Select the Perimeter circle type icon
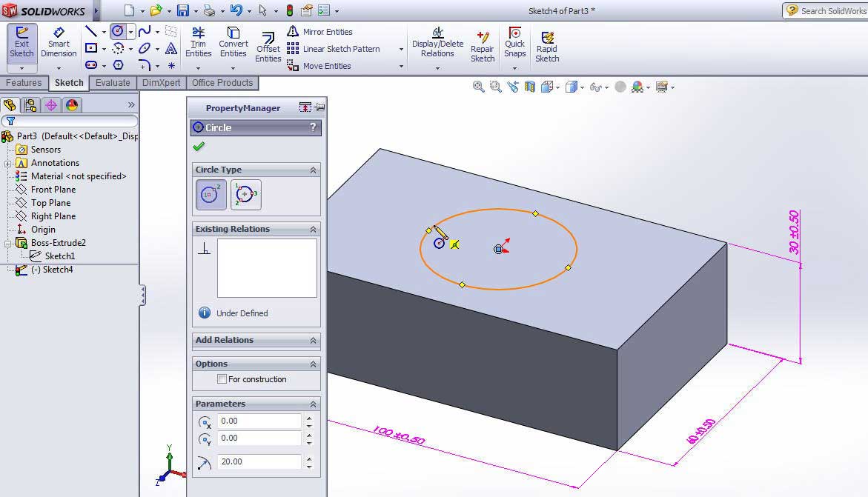 coord(246,194)
